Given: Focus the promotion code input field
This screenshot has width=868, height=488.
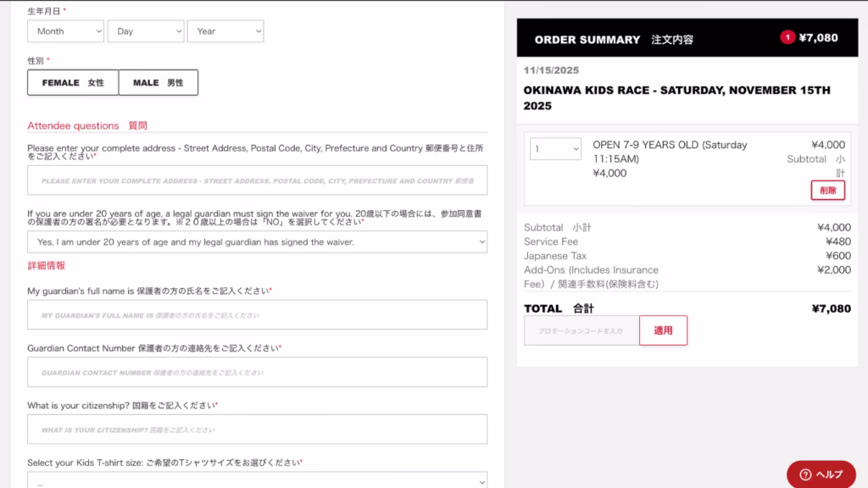Looking at the screenshot, I should click(x=581, y=331).
